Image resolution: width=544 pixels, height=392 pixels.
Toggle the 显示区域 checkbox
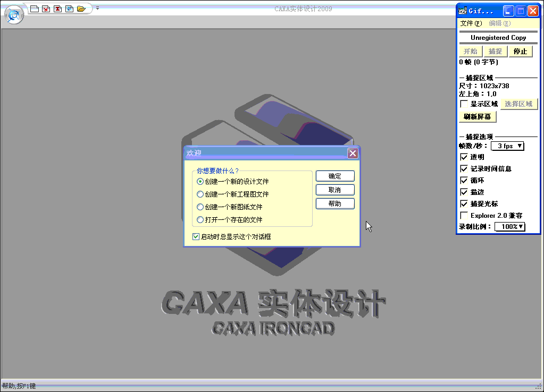(464, 104)
